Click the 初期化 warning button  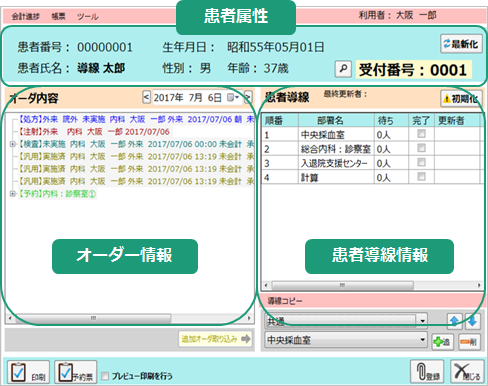461,98
